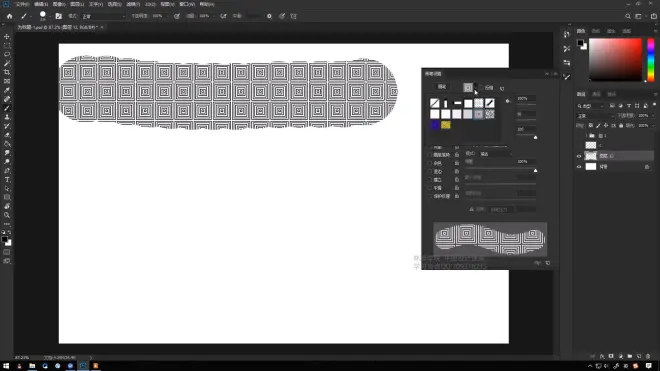Screen dimensions: 660x371
Task: Select the Eraser tool
Action: (x=7, y=135)
